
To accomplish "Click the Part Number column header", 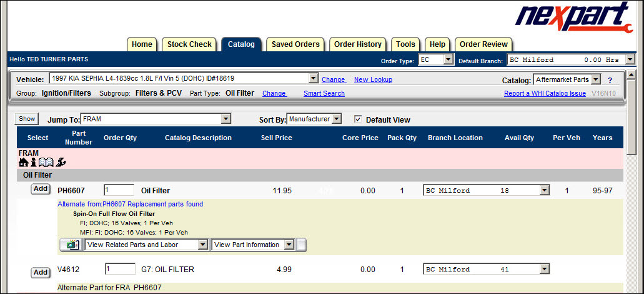I will coord(79,138).
